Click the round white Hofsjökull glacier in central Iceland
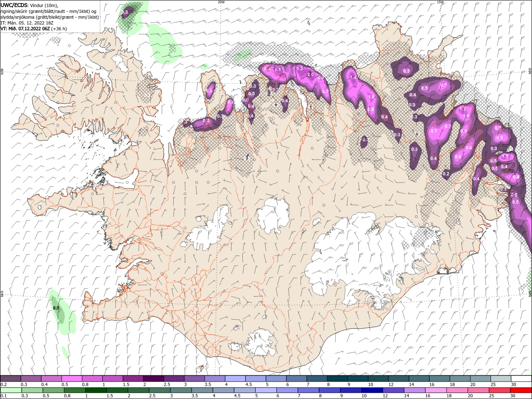This screenshot has width=532, height=399. pyautogui.click(x=273, y=215)
